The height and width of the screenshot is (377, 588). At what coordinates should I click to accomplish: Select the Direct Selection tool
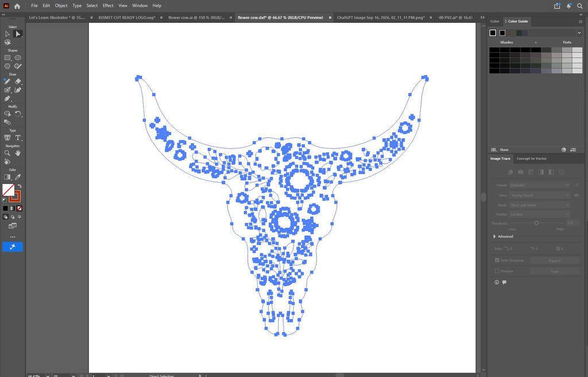tap(18, 34)
